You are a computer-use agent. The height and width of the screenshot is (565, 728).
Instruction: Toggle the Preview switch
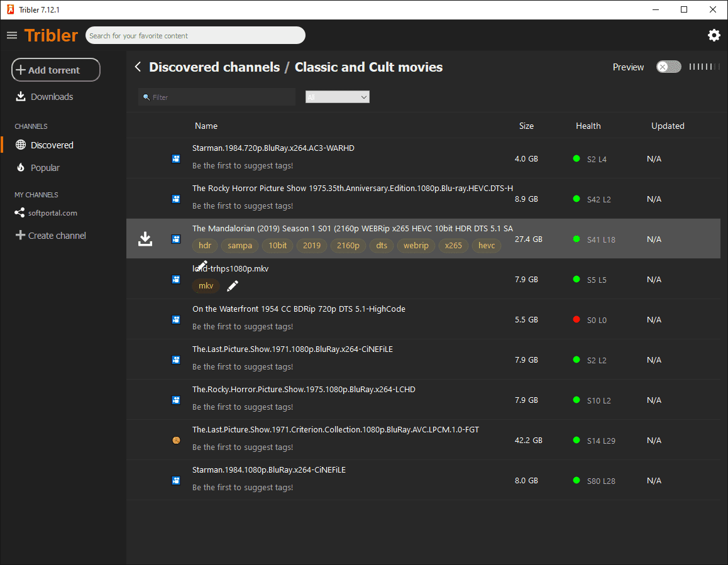(x=668, y=67)
